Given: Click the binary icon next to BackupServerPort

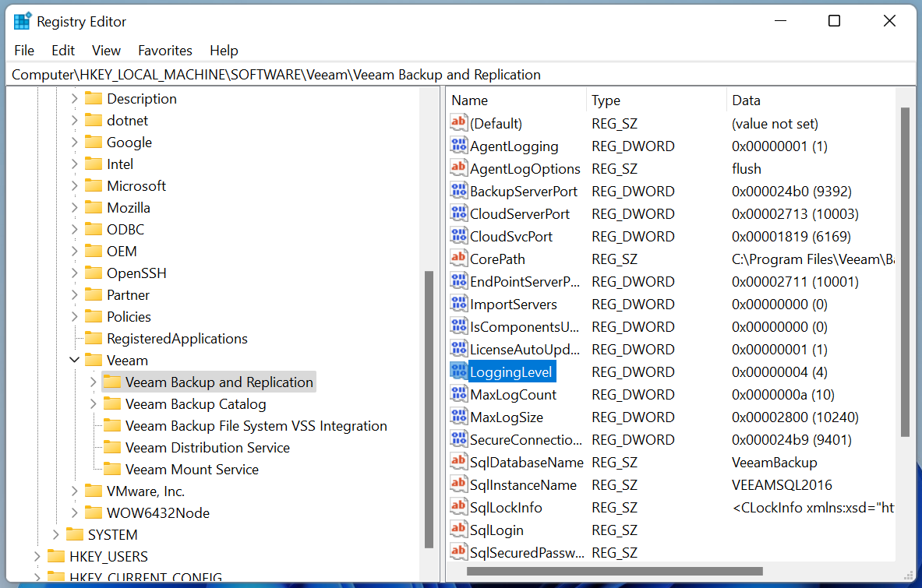Looking at the screenshot, I should [x=458, y=191].
